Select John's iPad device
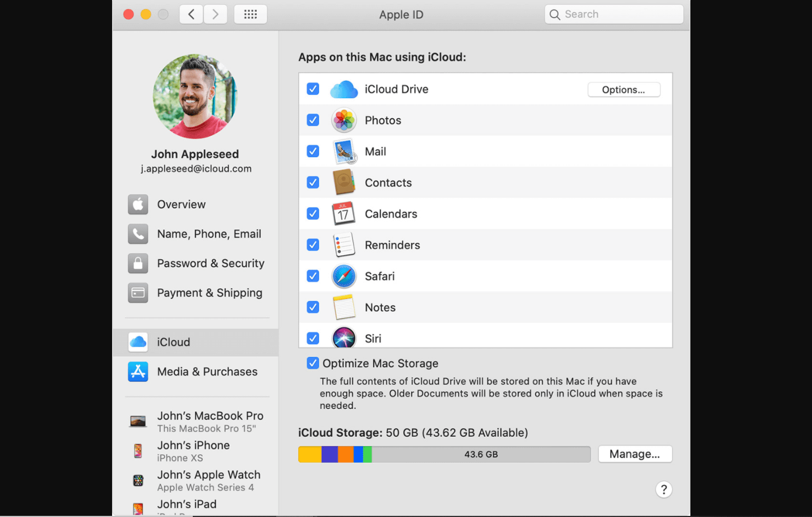This screenshot has width=812, height=517. tap(196, 507)
